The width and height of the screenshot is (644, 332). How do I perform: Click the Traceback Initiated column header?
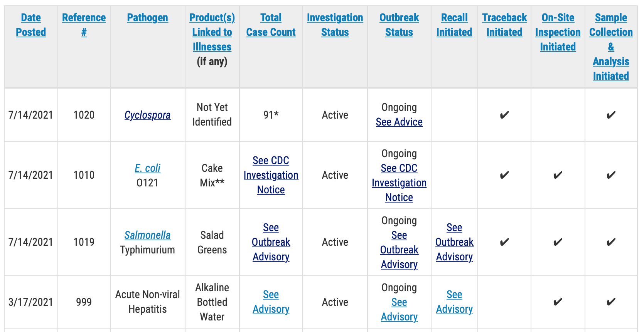coord(504,25)
